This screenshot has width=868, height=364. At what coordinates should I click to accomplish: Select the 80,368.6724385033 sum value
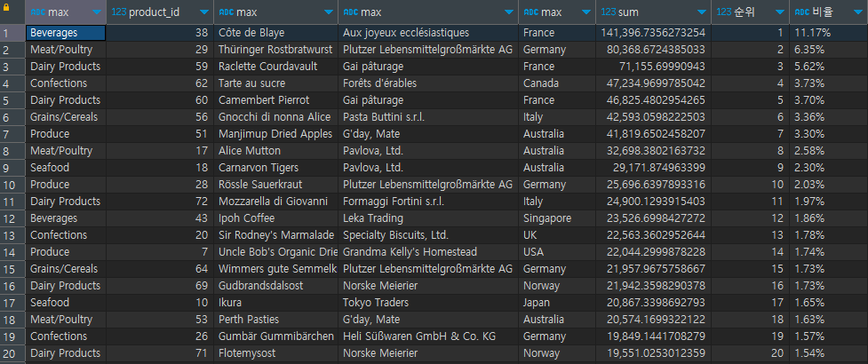[x=653, y=50]
